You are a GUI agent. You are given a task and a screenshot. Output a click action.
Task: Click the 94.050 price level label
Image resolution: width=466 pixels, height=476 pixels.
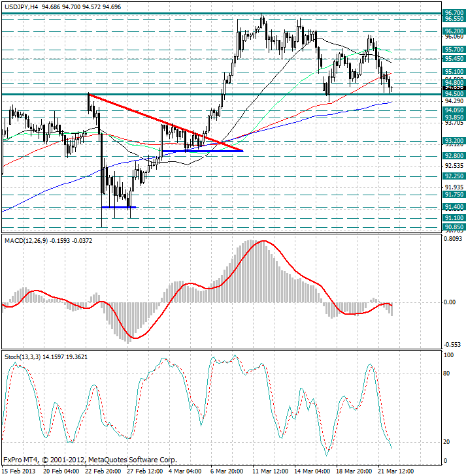pyautogui.click(x=454, y=110)
